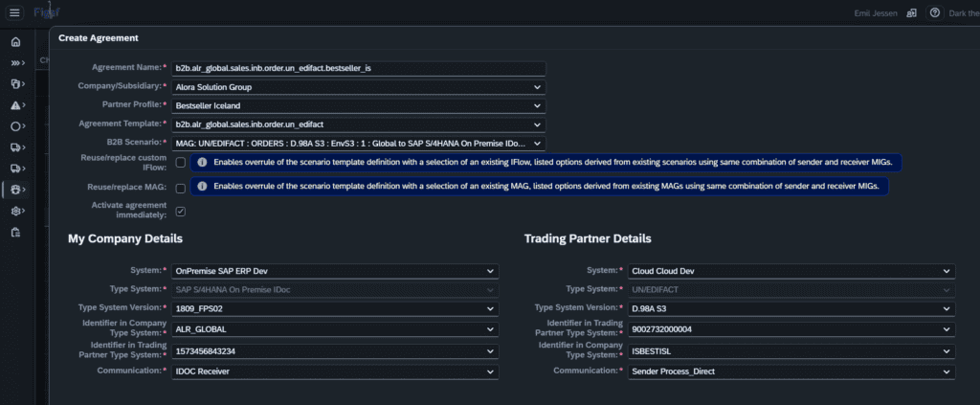980x405 pixels.
Task: Click the existing MAG overrule info message text
Action: click(546, 187)
